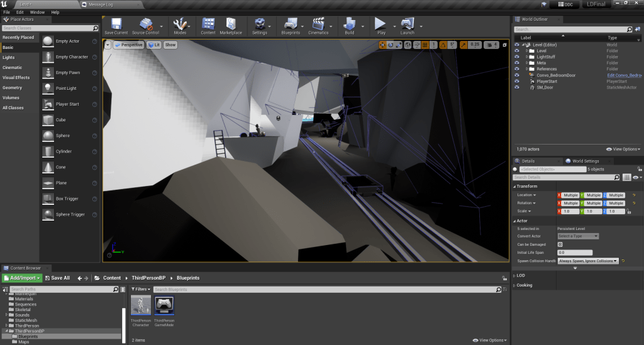Select the Point Light actor icon
The height and width of the screenshot is (345, 644).
[48, 88]
